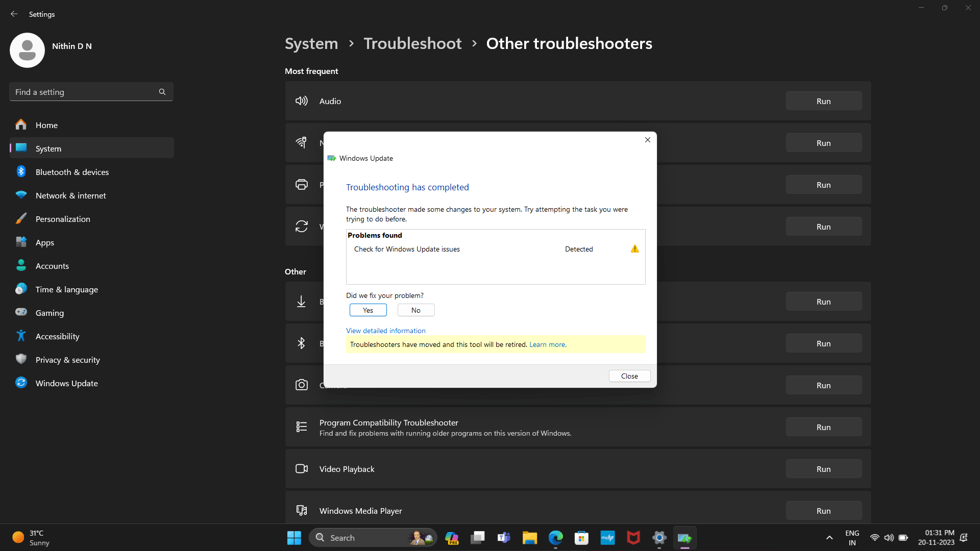
Task: Show hidden system tray icons
Action: [x=829, y=538]
